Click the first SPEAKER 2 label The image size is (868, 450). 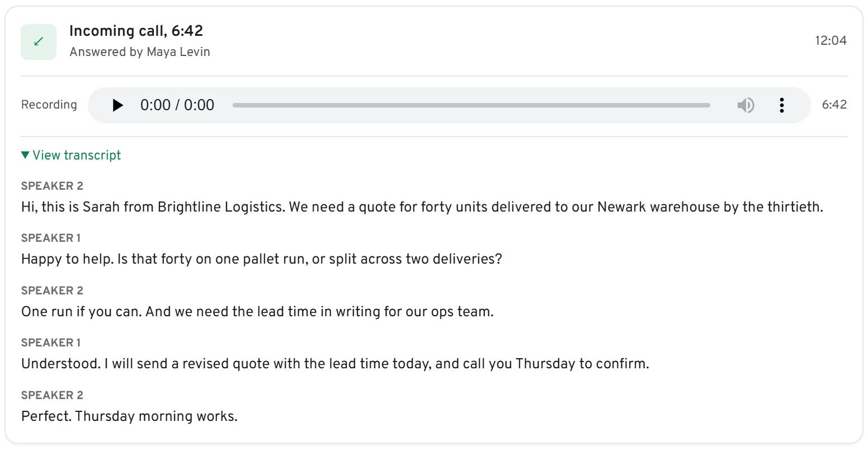52,186
